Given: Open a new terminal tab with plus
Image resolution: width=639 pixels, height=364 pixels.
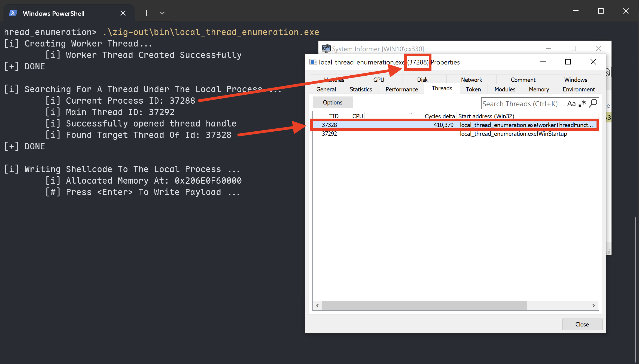Looking at the screenshot, I should (147, 13).
